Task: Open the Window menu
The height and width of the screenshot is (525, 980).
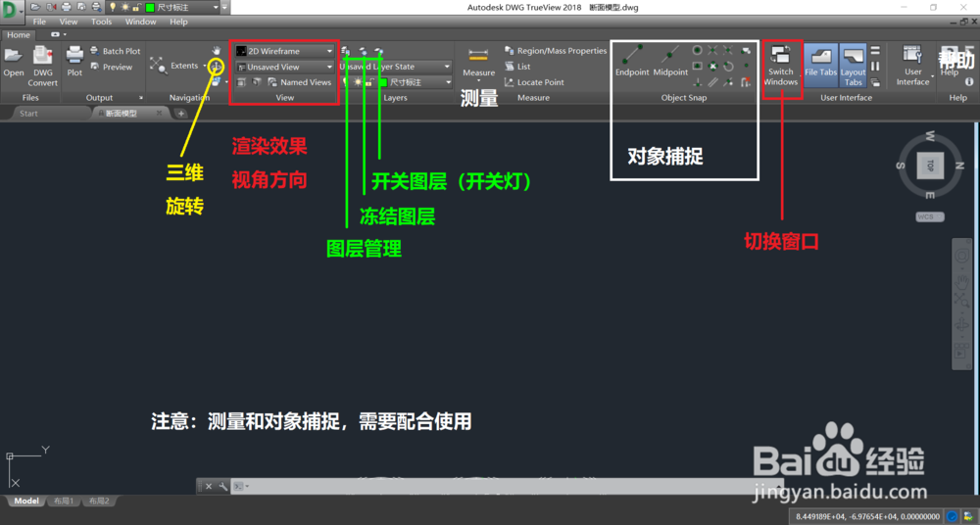Action: (140, 22)
